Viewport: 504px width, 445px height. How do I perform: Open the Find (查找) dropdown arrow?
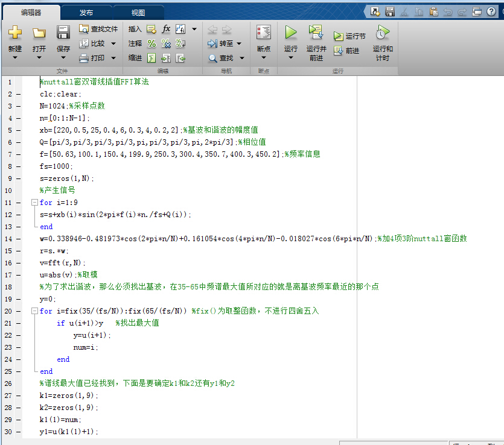point(242,58)
